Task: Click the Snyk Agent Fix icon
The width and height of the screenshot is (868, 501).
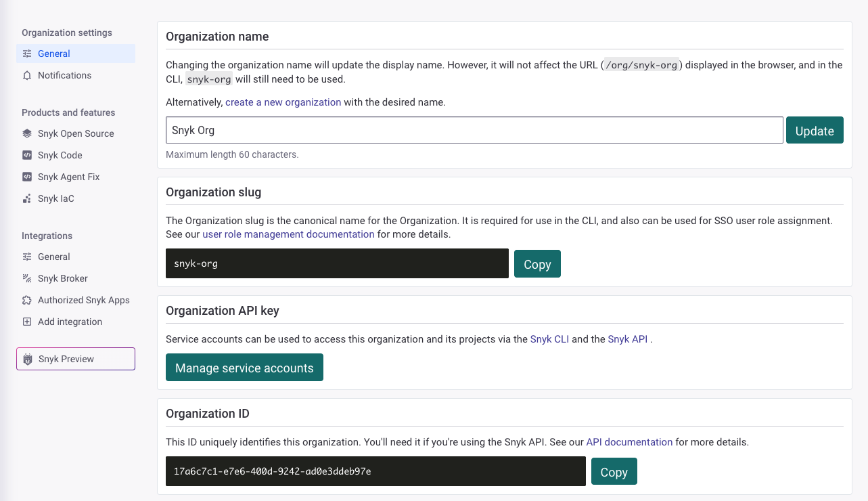Action: pos(27,177)
